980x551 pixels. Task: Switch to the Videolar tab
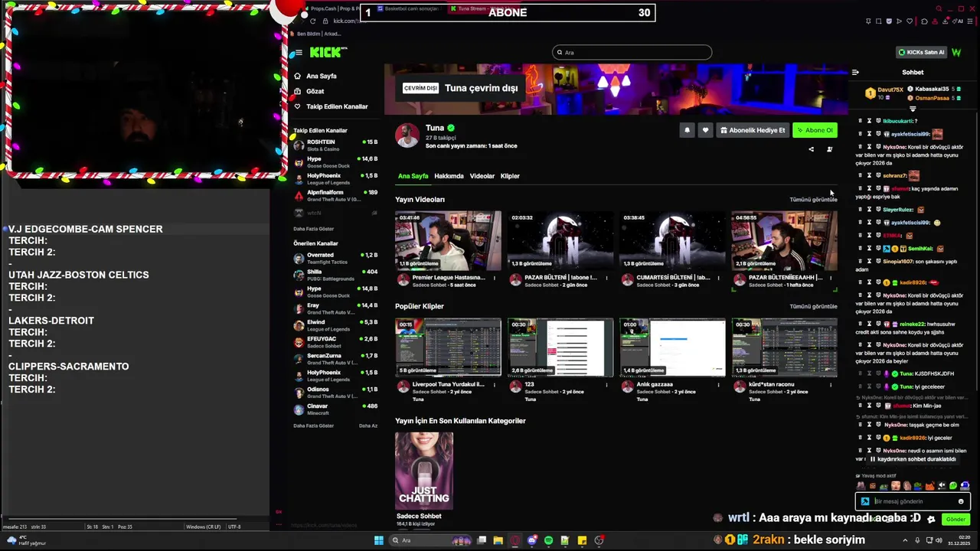pos(482,176)
